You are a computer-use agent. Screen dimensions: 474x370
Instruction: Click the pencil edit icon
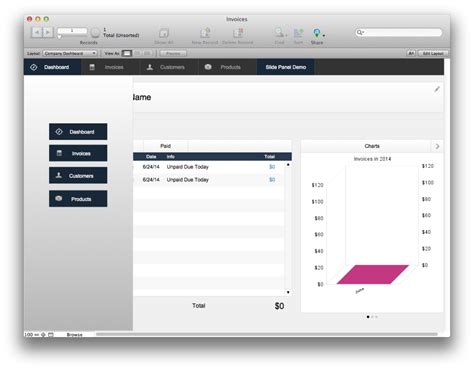pyautogui.click(x=437, y=89)
